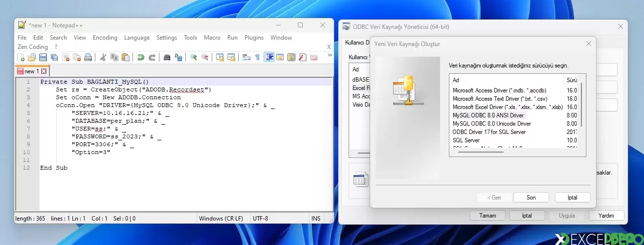Open the Replace toolbar icon

coord(178,57)
